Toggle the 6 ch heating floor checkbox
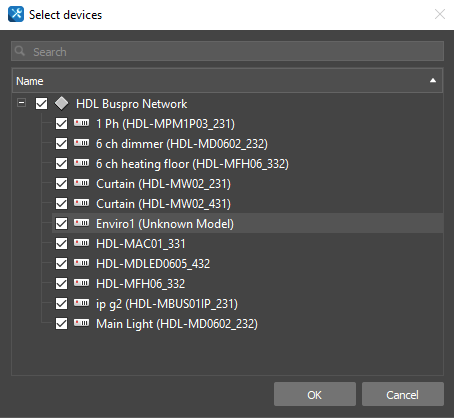Image resolution: width=454 pixels, height=418 pixels. 61,164
